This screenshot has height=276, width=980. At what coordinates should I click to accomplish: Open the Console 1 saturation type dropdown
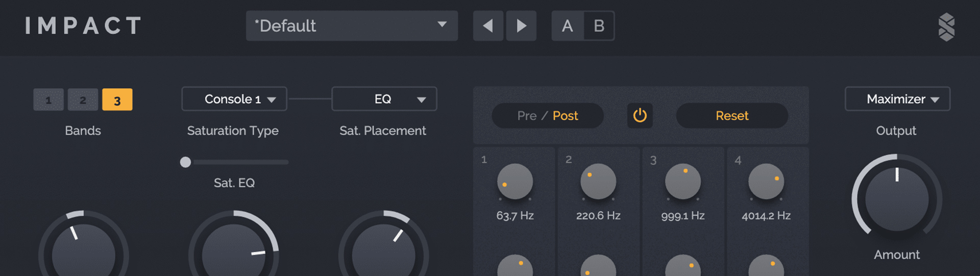point(234,99)
